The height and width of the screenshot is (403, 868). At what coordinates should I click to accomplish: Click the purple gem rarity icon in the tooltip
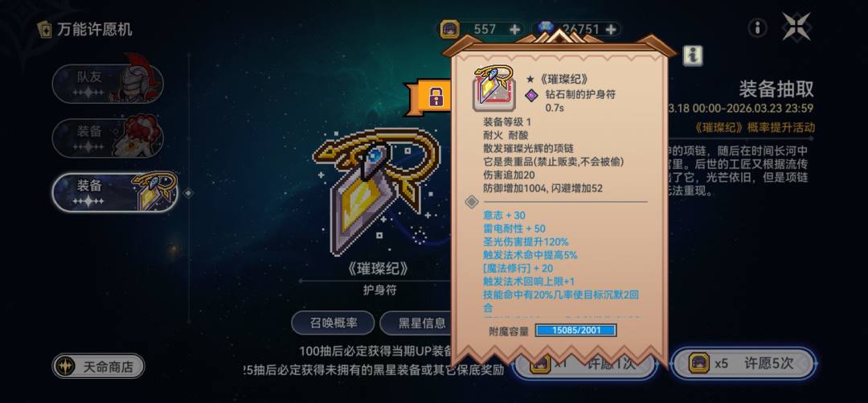[x=531, y=96]
